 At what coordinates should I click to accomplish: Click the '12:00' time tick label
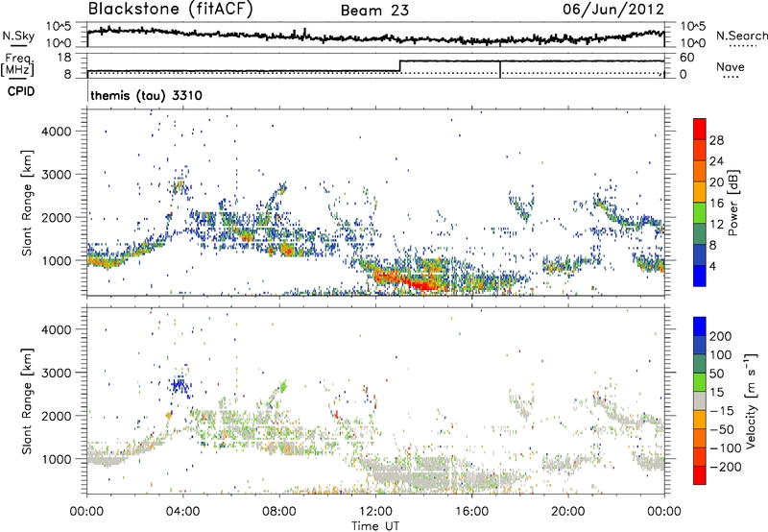[x=375, y=512]
